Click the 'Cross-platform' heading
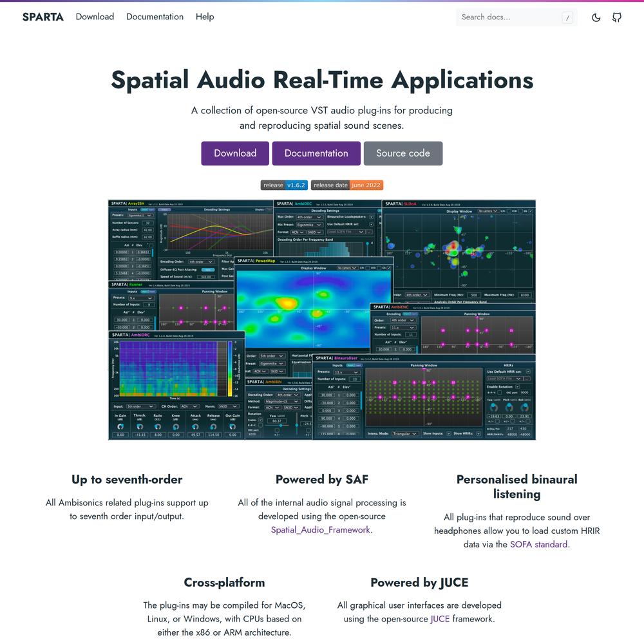The image size is (644, 644). (224, 582)
